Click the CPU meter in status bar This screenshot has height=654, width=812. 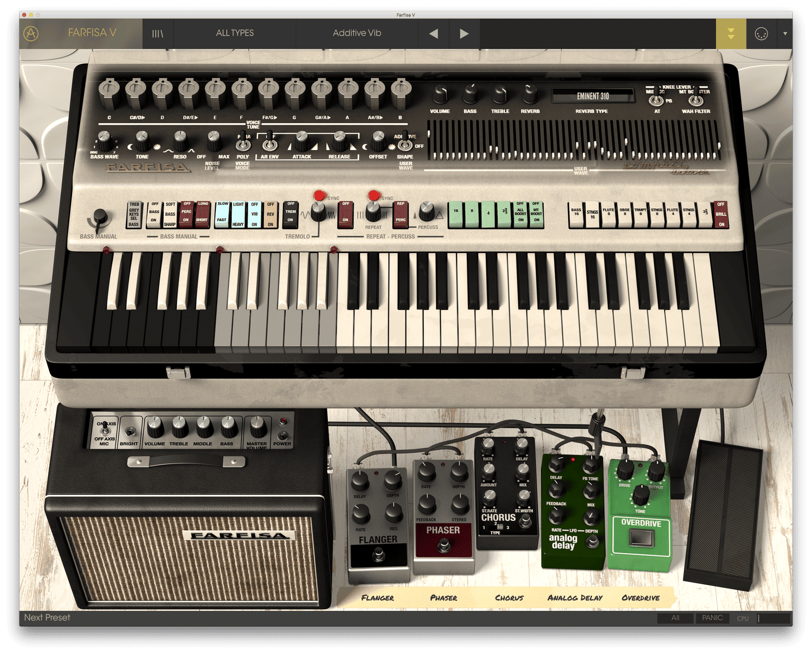[x=774, y=619]
